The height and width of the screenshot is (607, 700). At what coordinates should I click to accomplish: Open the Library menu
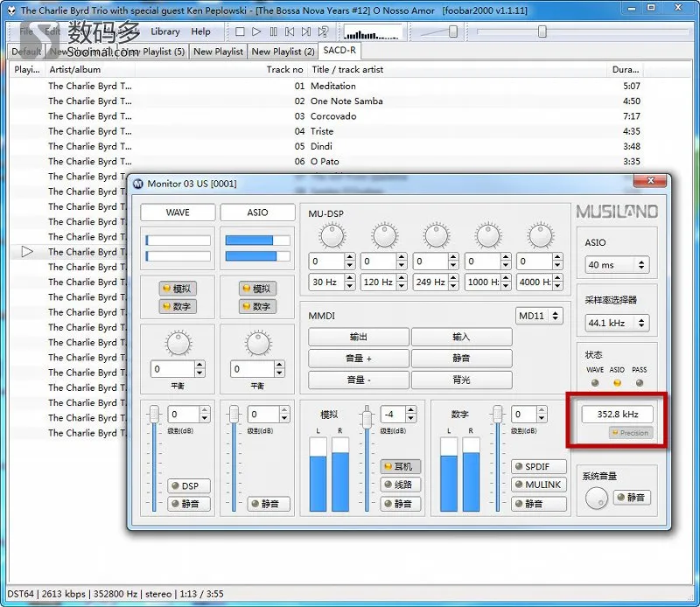pyautogui.click(x=165, y=31)
